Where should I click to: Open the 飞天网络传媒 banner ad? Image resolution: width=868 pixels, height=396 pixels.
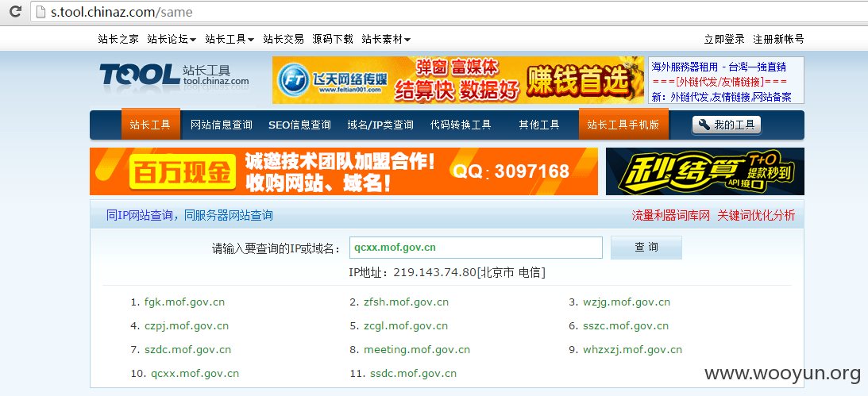coord(457,80)
